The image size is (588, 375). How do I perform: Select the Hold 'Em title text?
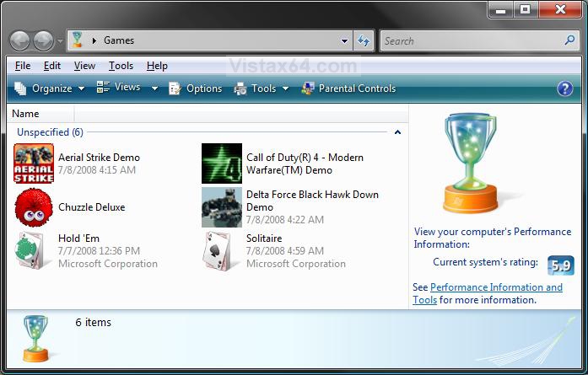point(78,238)
